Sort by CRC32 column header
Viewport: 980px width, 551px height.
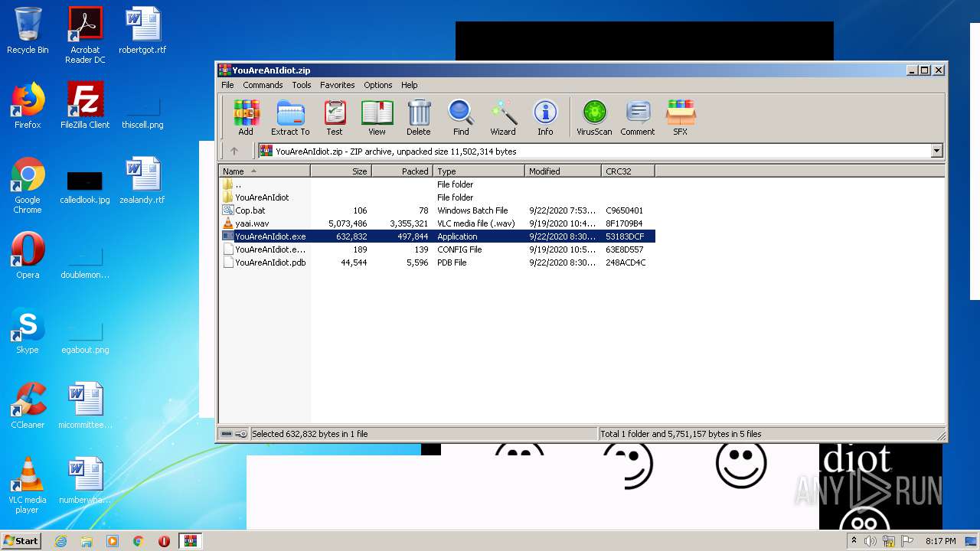pyautogui.click(x=628, y=171)
